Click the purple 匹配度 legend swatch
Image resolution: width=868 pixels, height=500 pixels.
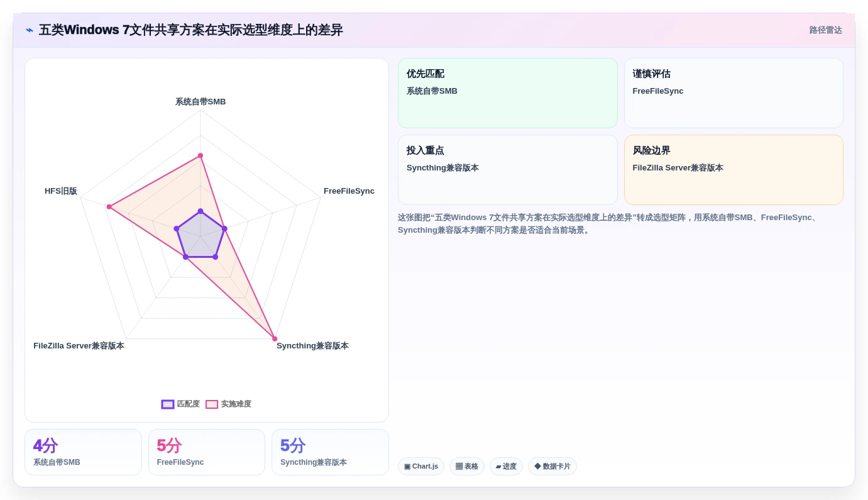click(168, 404)
